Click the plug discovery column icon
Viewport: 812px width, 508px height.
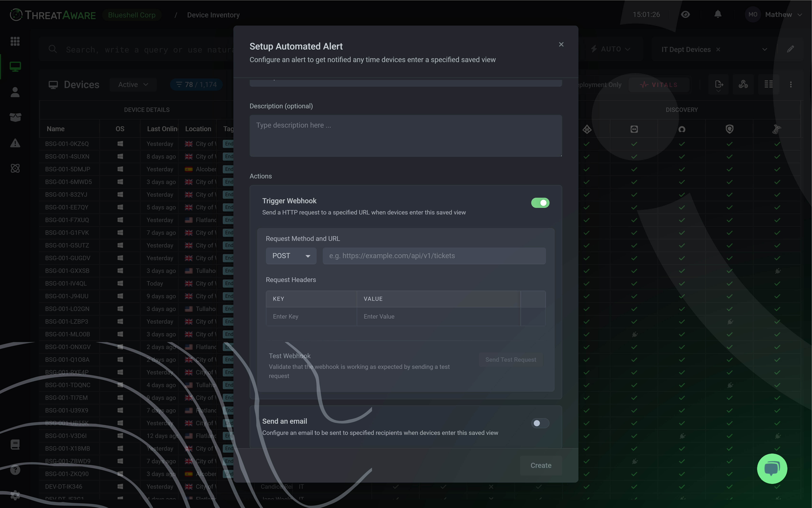coord(776,129)
